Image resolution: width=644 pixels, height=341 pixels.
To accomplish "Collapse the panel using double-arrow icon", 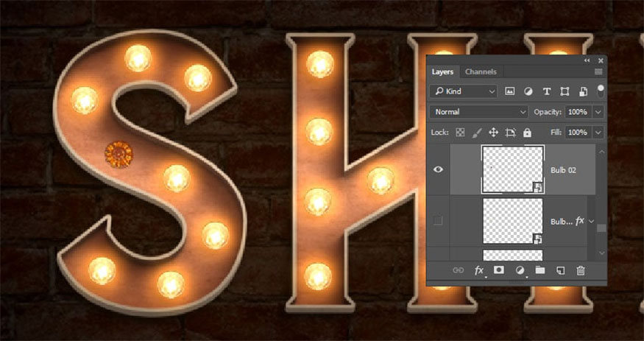I will [x=587, y=60].
